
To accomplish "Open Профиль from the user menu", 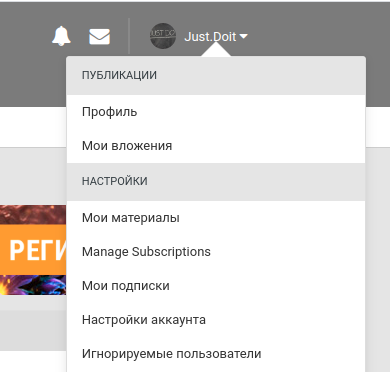I will click(x=216, y=112).
